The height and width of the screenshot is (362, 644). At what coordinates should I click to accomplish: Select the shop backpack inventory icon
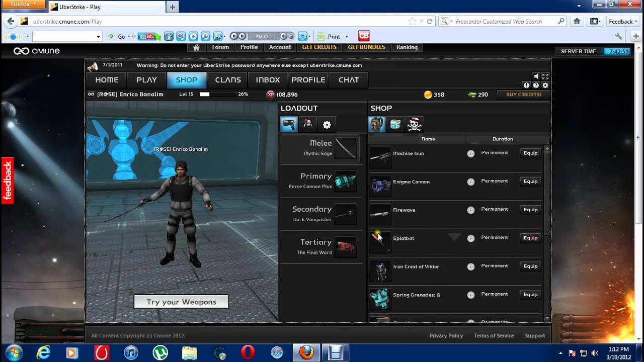tap(376, 124)
